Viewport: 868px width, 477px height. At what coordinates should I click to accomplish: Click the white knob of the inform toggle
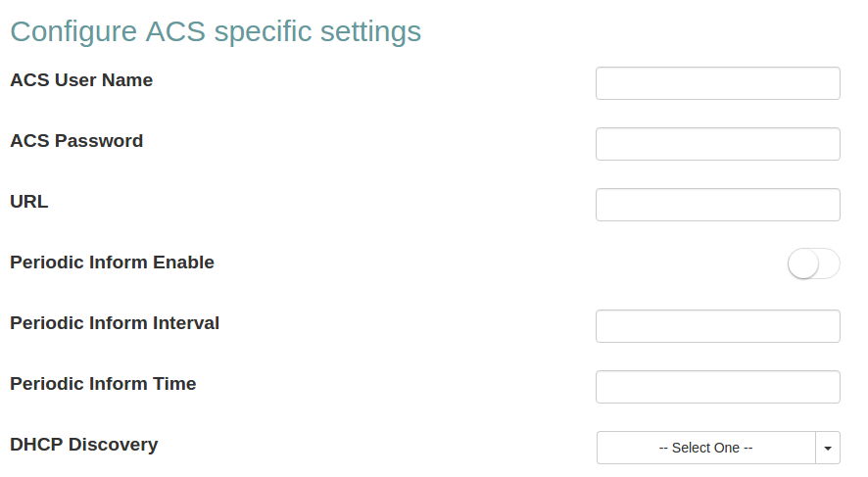point(803,263)
